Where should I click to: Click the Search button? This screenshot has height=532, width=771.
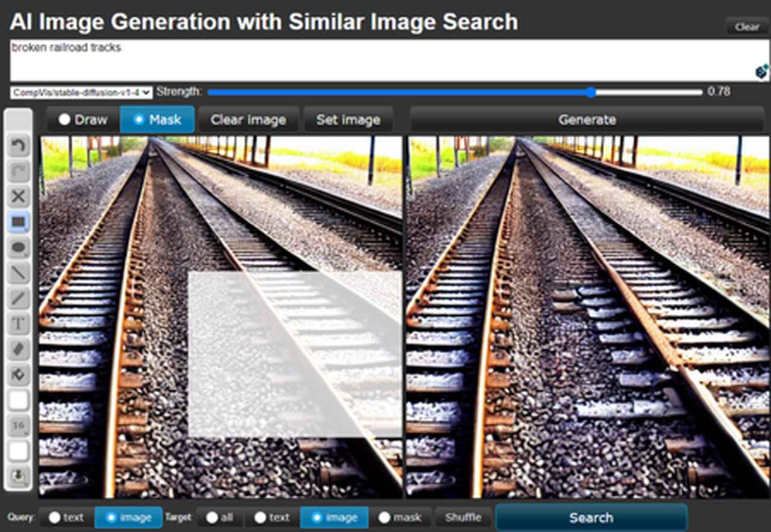point(592,518)
